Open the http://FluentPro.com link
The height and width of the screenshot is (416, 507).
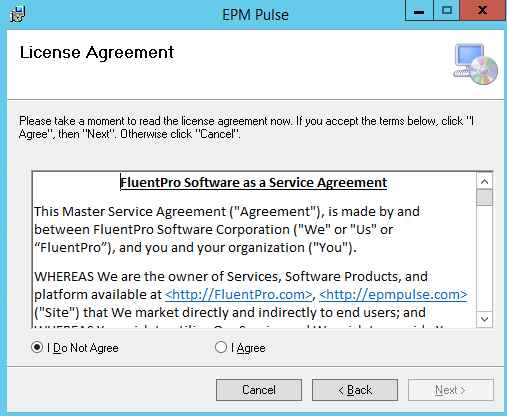point(239,294)
